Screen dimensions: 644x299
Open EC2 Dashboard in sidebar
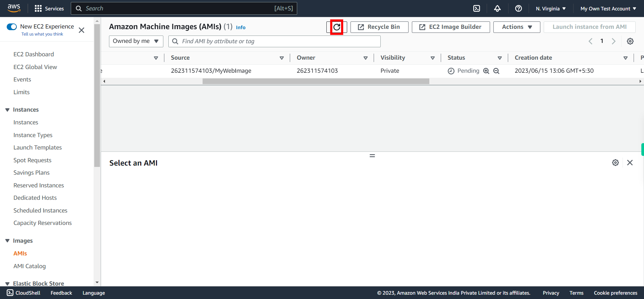34,54
